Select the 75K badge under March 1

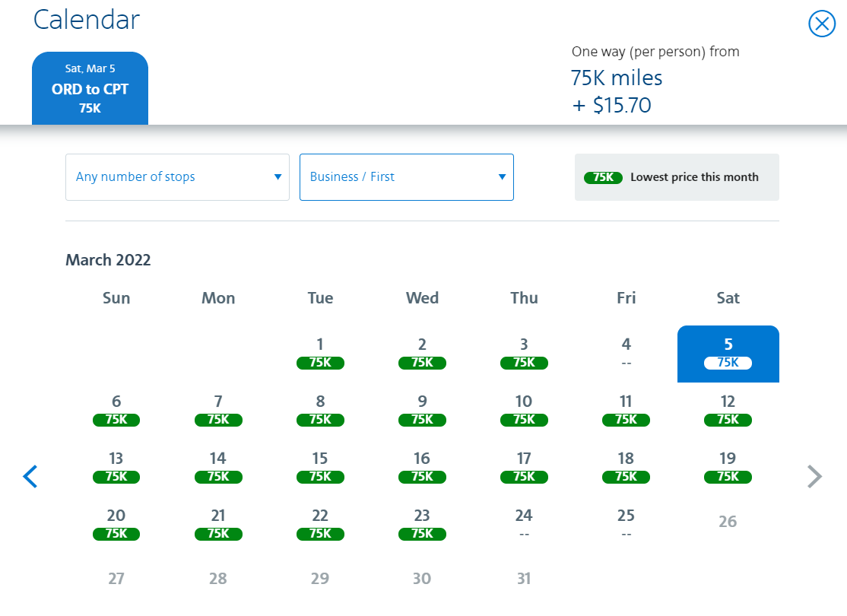tap(320, 363)
